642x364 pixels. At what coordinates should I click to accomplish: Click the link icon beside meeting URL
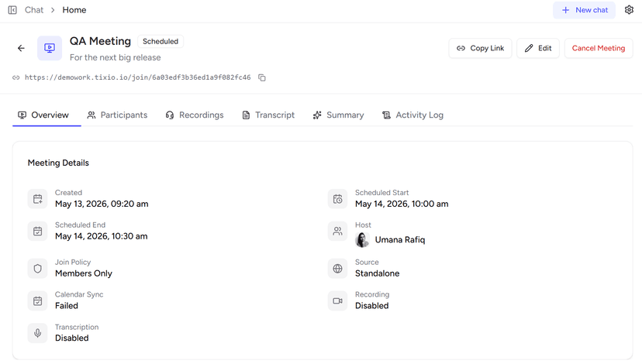(x=16, y=77)
